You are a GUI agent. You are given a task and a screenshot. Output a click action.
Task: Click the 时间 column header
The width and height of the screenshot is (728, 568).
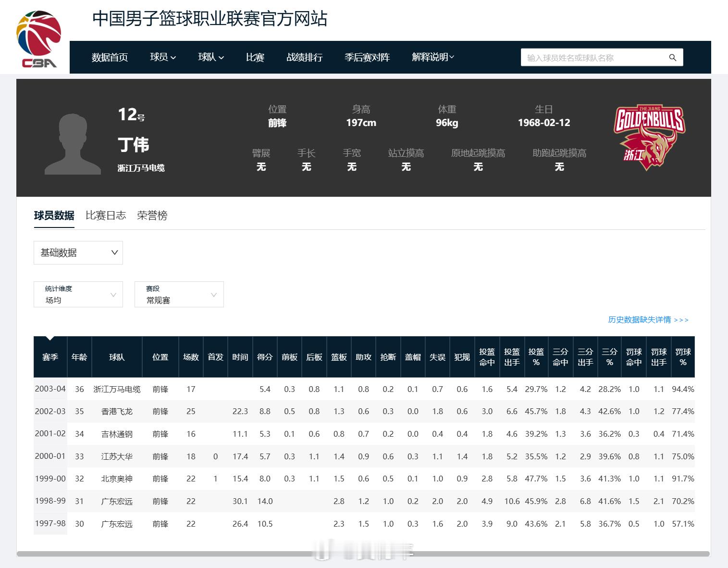tap(240, 357)
